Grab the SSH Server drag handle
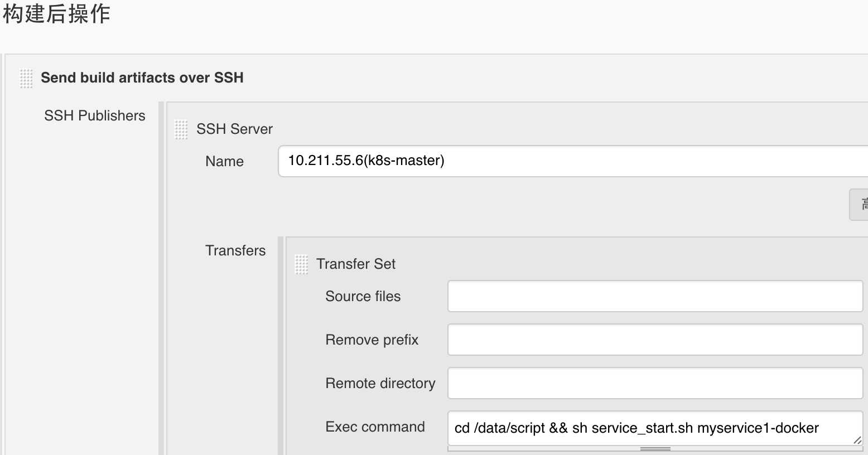The height and width of the screenshot is (455, 868). [x=181, y=130]
